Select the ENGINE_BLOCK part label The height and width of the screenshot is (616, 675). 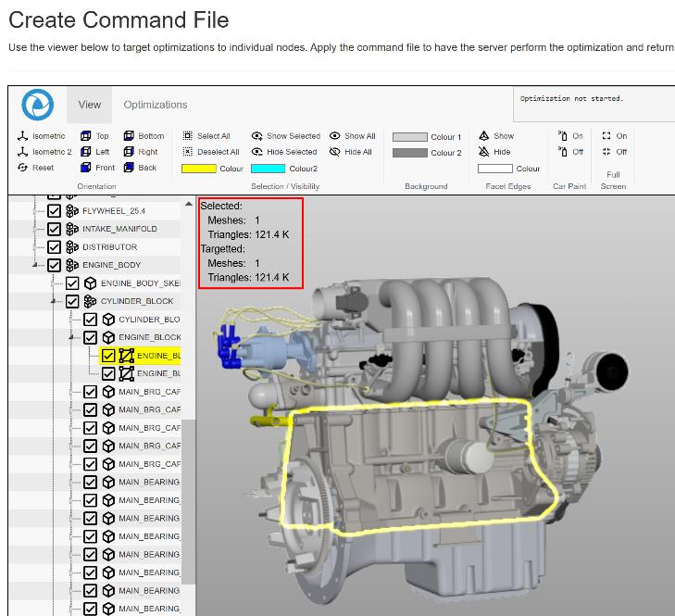(x=150, y=338)
